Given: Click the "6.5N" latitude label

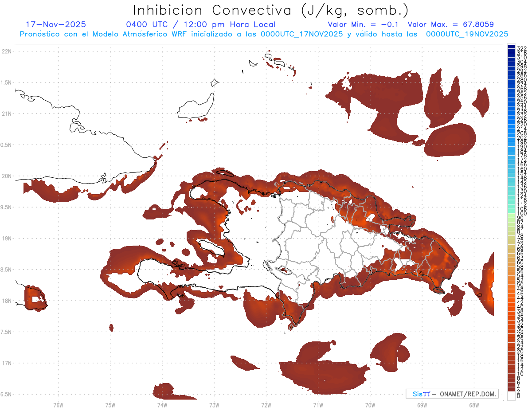Looking at the screenshot, I should (7, 394).
